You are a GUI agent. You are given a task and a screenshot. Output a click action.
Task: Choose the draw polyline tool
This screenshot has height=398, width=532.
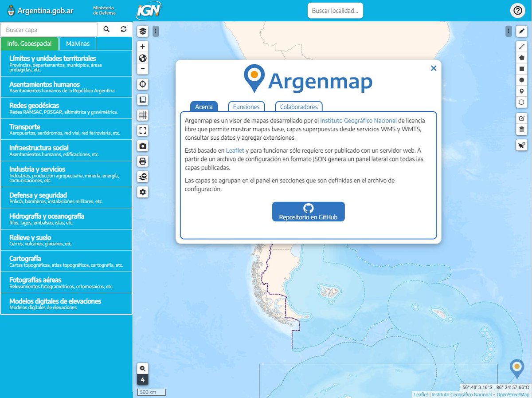tap(522, 47)
